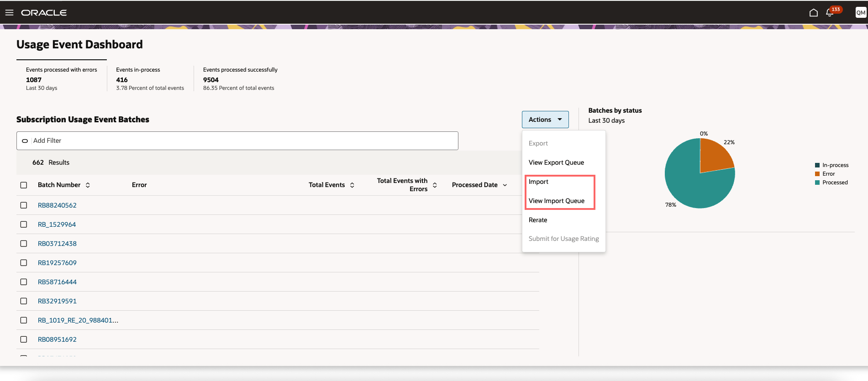Sort by Total Events column arrows
Screen dimensions: 868x381
(352, 185)
